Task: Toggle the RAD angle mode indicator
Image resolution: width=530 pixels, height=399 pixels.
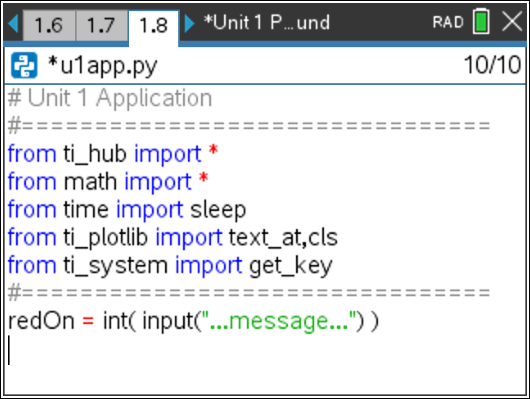Action: [x=448, y=22]
